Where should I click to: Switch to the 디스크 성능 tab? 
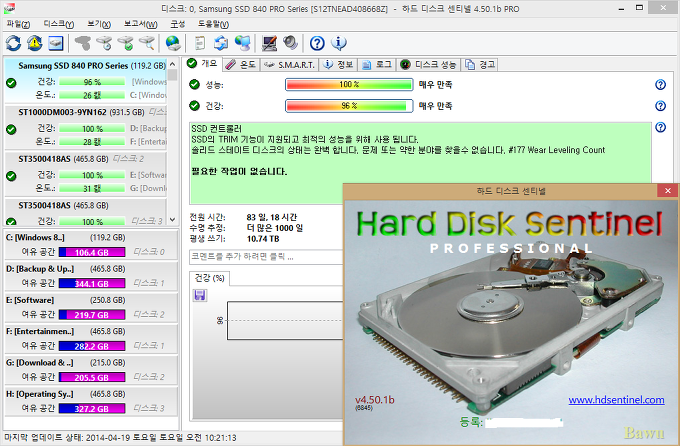tap(428, 65)
